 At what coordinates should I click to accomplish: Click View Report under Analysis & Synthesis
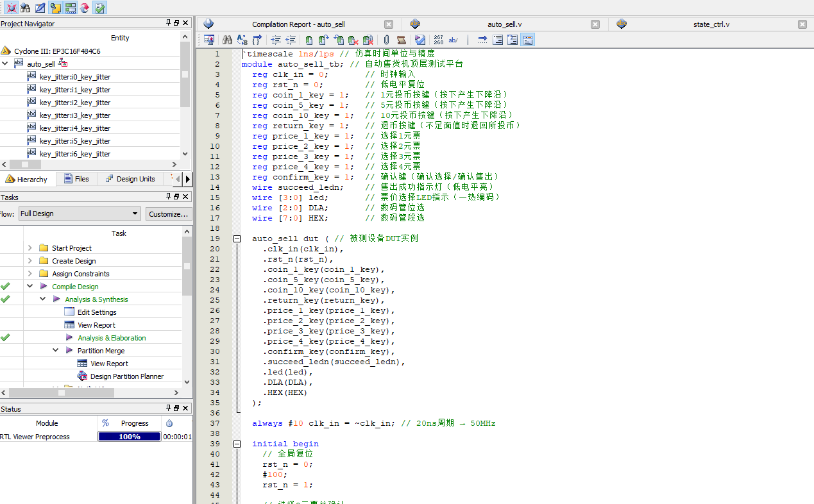coord(96,325)
